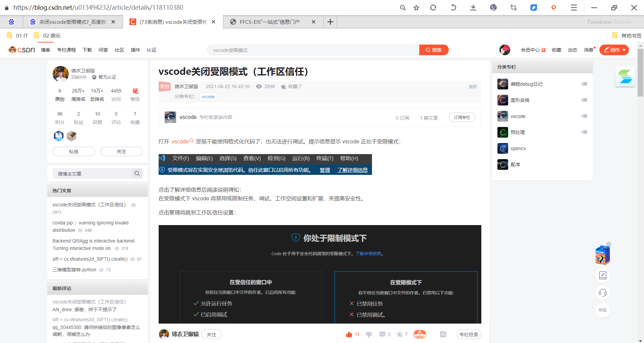Open the 下载 nav item

(87, 50)
